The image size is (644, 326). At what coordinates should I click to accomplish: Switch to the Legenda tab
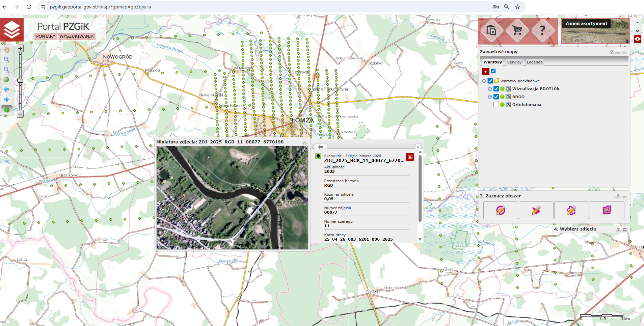534,62
